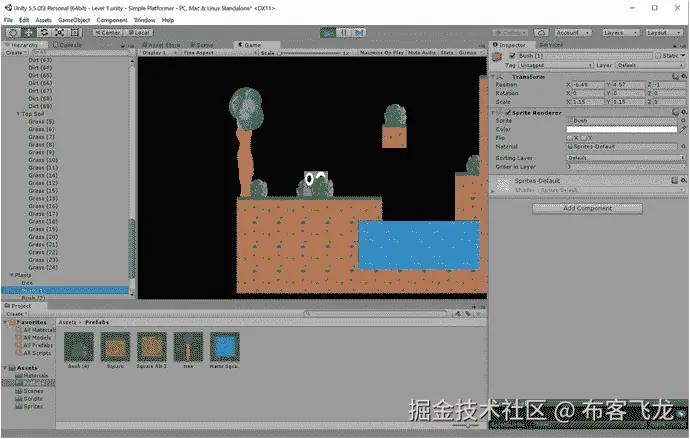
Task: Toggle Flip X checkbox
Action: [569, 138]
